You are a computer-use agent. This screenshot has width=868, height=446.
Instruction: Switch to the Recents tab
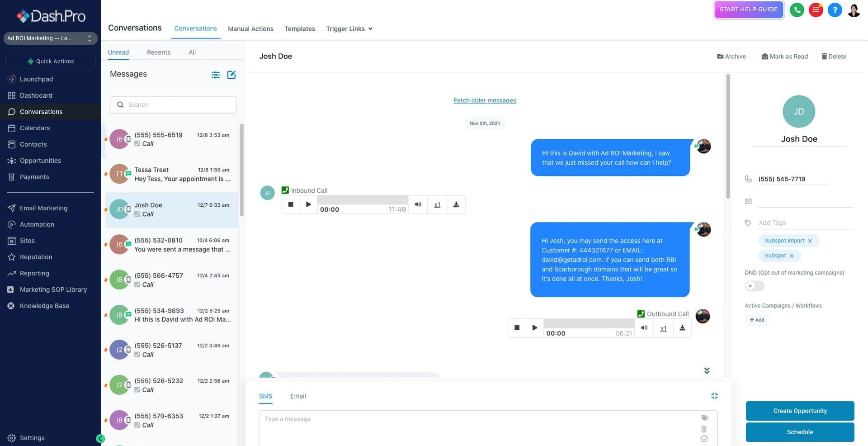(x=158, y=52)
